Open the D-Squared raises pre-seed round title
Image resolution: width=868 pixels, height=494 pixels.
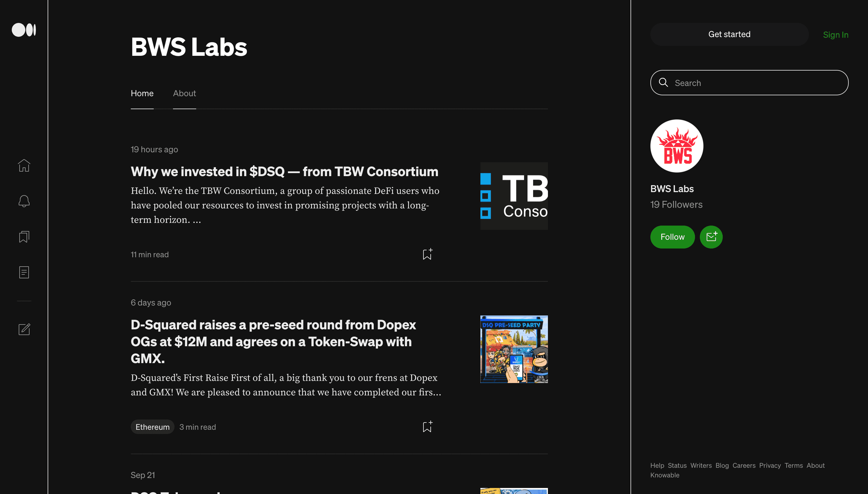273,341
